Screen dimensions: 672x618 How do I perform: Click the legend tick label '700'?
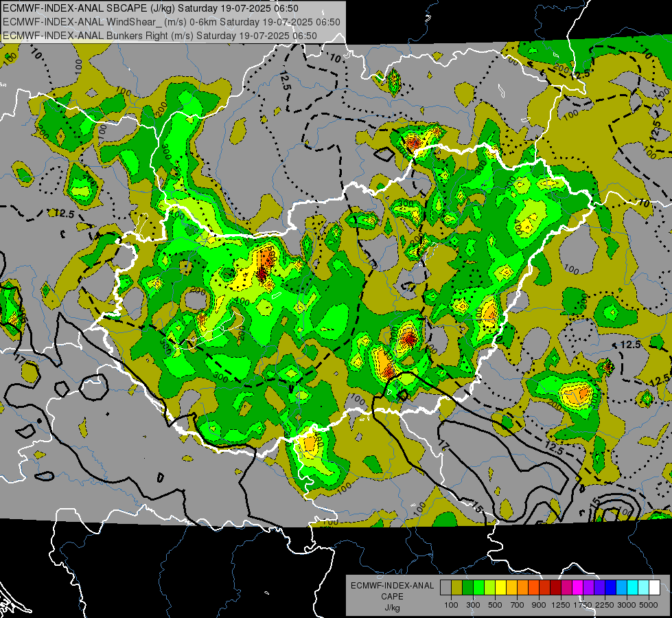(517, 605)
